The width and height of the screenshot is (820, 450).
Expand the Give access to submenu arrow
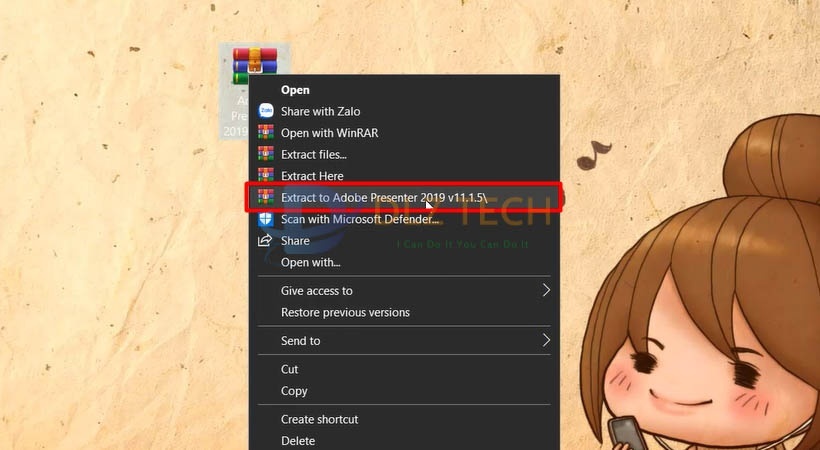(546, 291)
